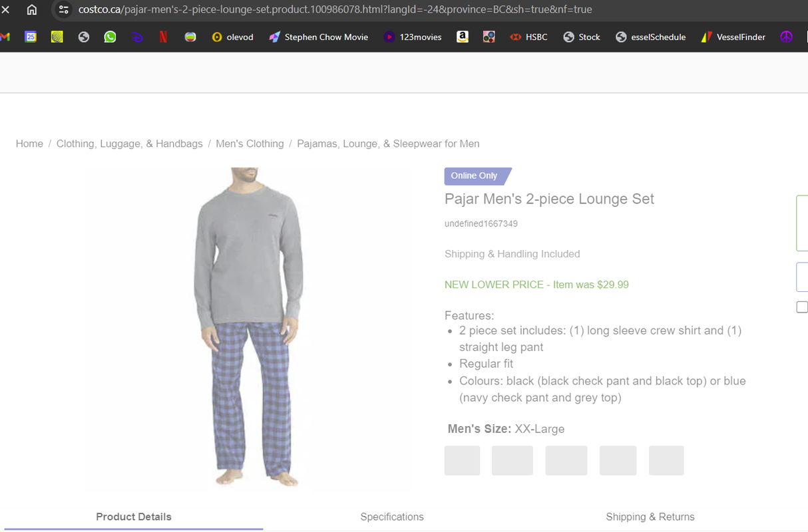Open HSBC bookmark

528,37
